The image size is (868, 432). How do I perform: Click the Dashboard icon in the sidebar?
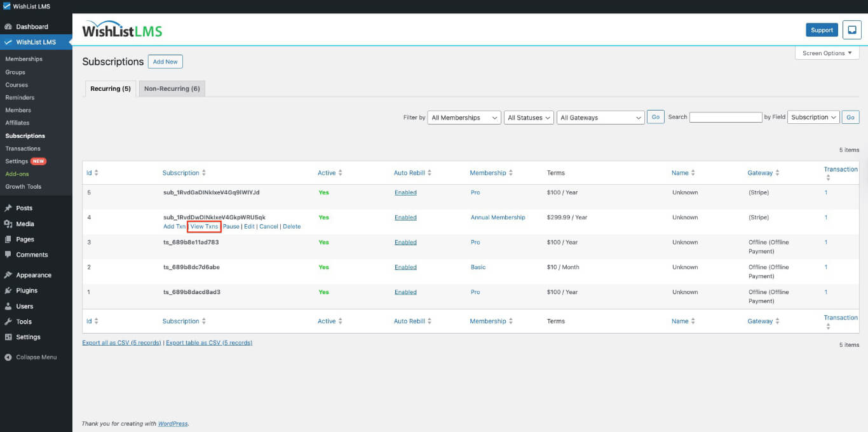(10, 27)
